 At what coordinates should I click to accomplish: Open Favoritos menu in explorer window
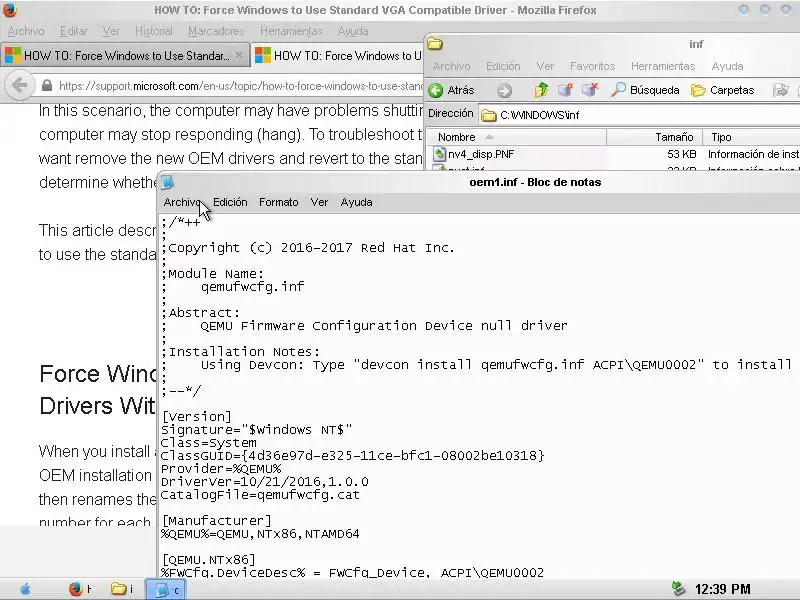pyautogui.click(x=592, y=66)
